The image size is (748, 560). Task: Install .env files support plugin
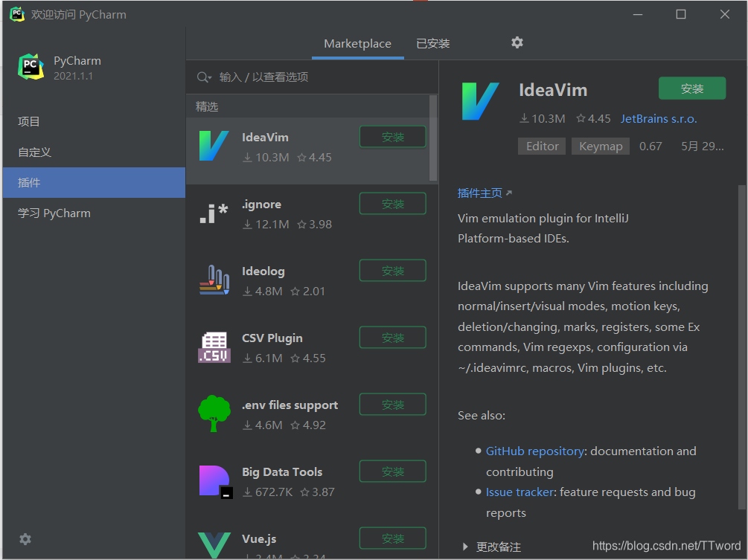tap(392, 405)
